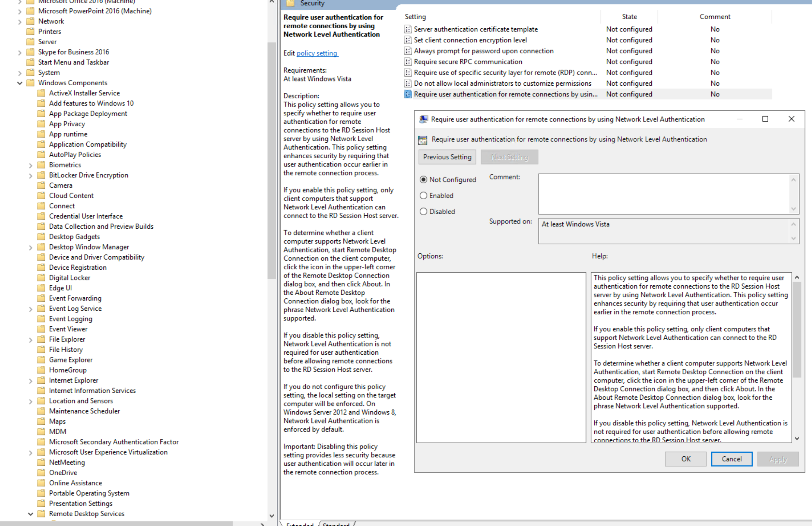Click the Always prompt for password policy icon

tap(408, 51)
